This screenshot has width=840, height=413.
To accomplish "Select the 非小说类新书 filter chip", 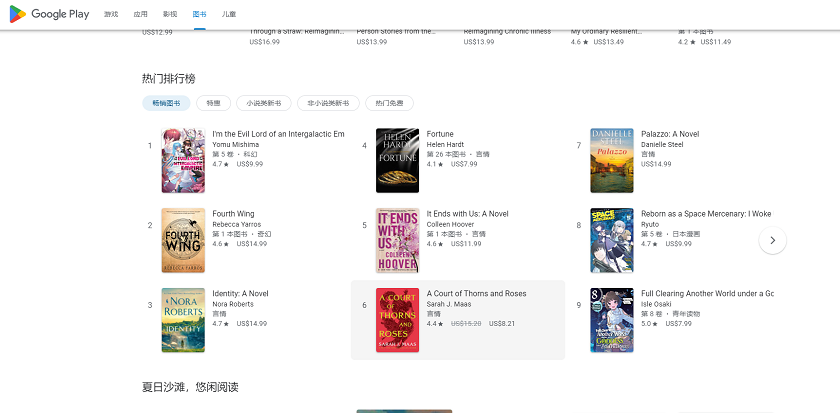I will tap(328, 103).
